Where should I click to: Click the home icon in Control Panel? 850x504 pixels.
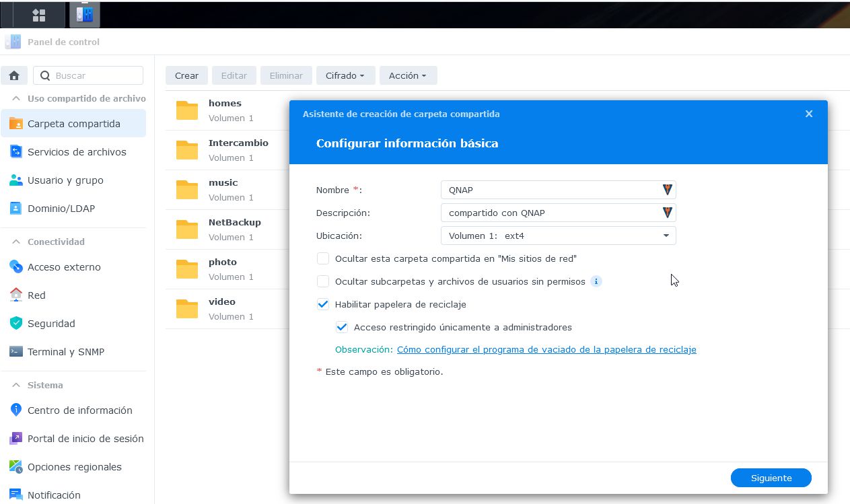pyautogui.click(x=14, y=75)
